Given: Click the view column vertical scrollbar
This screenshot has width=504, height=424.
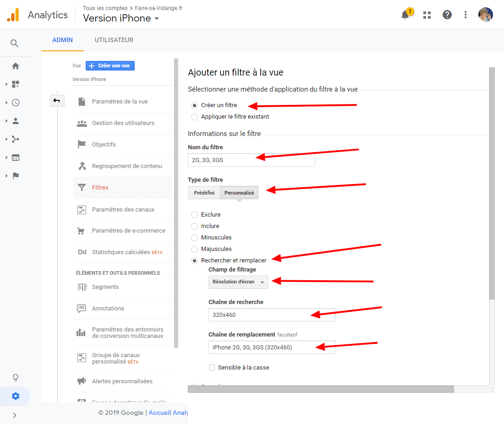Looking at the screenshot, I should [176, 203].
